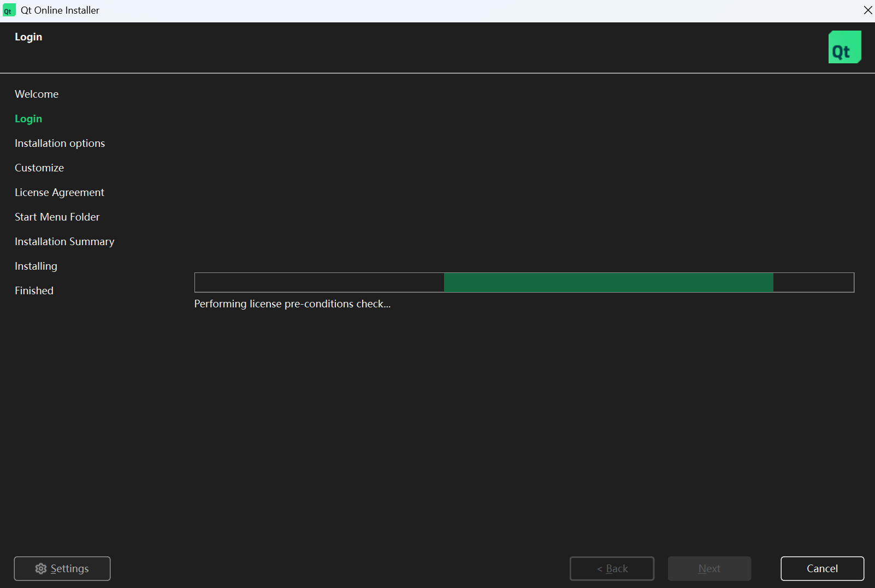Screen dimensions: 875x588
Task: Select the Finished step
Action: tap(34, 290)
